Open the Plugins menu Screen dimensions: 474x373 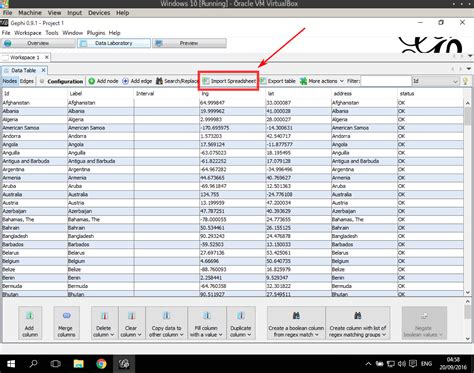96,33
